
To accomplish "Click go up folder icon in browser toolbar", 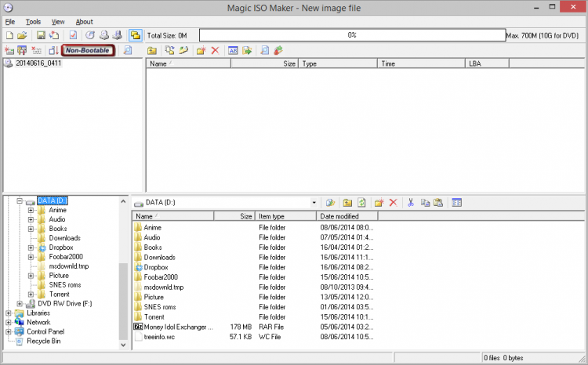I will pos(347,203).
